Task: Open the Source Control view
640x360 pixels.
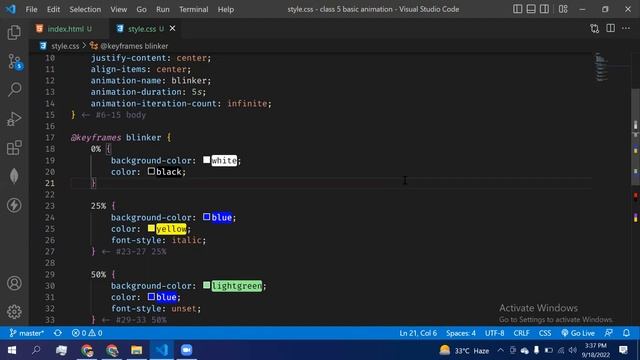Action: tap(14, 62)
